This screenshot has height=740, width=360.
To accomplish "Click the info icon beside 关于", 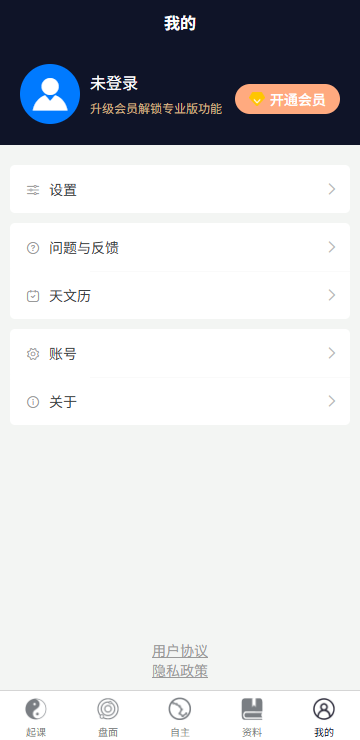I will [x=33, y=402].
